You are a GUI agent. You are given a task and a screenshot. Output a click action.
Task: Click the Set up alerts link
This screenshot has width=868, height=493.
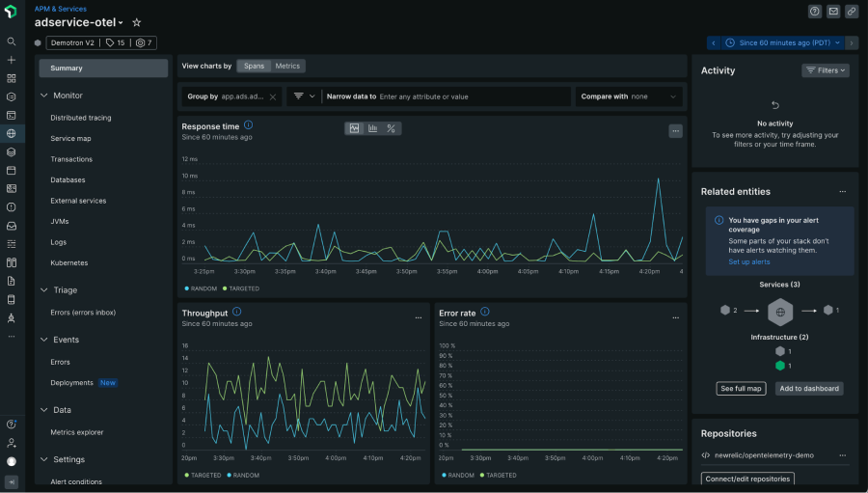(x=749, y=262)
